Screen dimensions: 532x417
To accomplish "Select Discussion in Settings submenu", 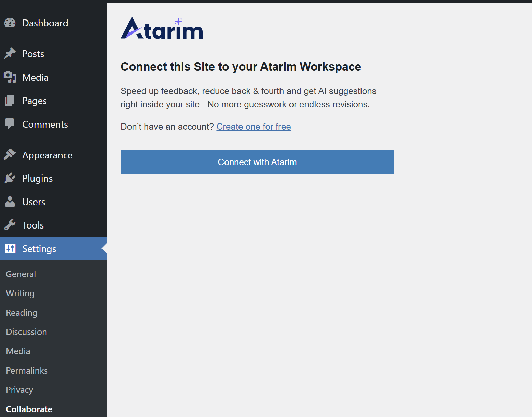I will point(26,332).
